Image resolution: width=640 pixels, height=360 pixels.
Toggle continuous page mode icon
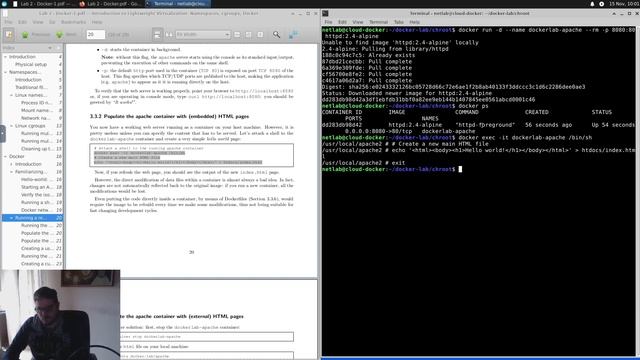pos(157,35)
